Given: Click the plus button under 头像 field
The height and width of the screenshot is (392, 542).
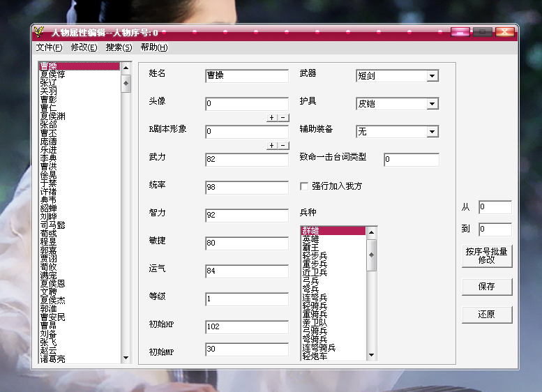Looking at the screenshot, I should click(x=271, y=118).
